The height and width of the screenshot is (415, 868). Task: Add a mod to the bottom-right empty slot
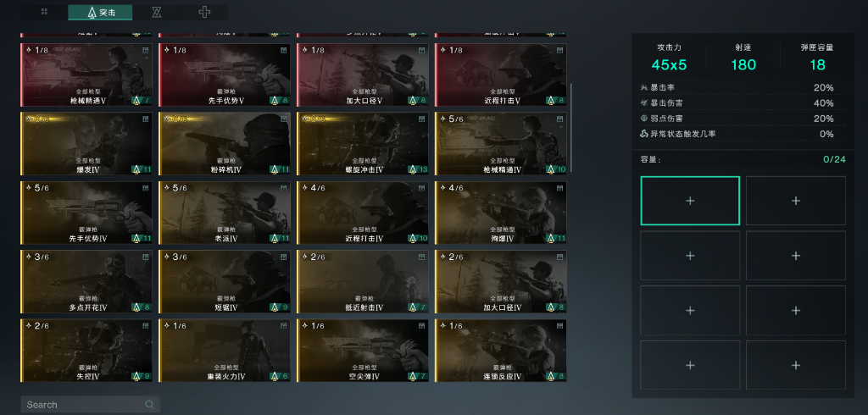click(x=796, y=365)
